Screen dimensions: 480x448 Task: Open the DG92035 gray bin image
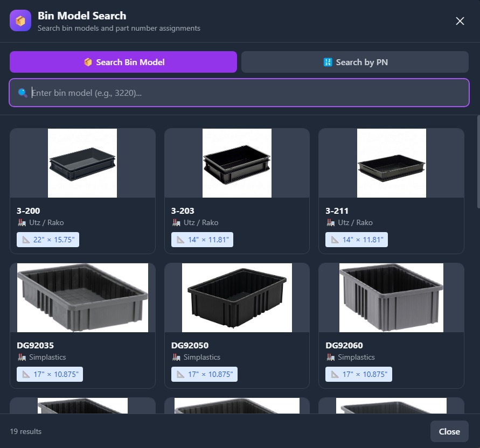[x=82, y=298]
